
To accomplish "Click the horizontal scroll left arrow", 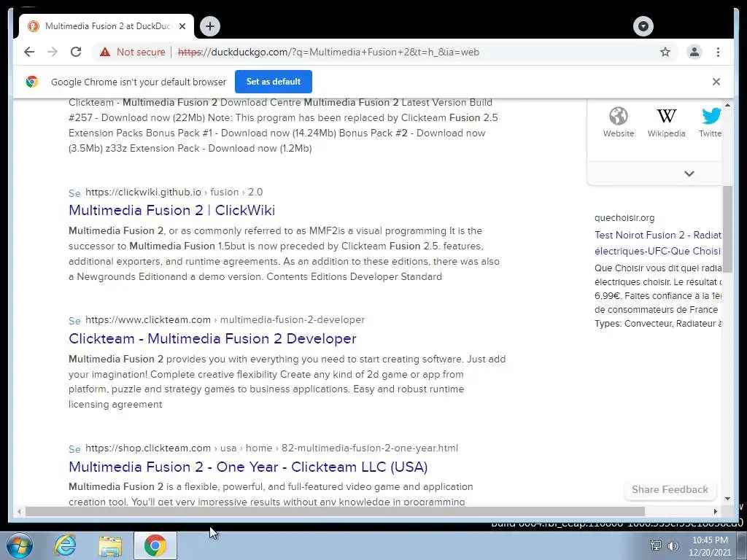I will point(18,511).
